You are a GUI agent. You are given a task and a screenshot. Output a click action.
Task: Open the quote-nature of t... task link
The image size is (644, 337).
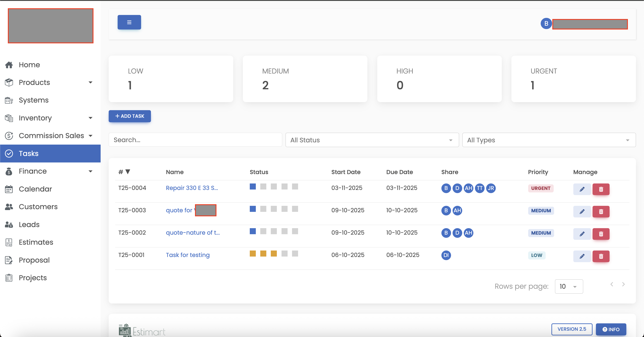pyautogui.click(x=193, y=233)
